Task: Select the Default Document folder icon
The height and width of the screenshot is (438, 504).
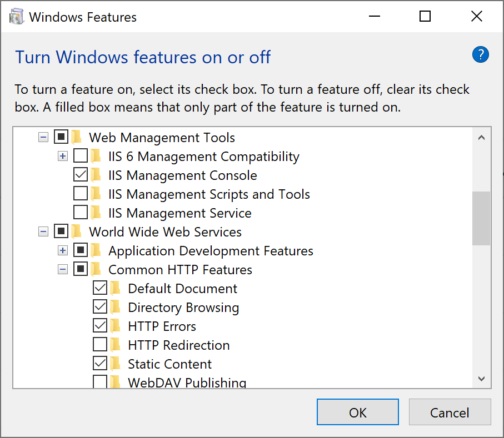Action: [115, 288]
